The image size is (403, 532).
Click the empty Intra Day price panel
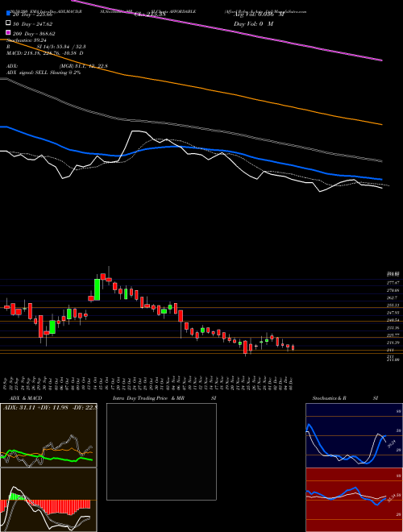(161, 451)
